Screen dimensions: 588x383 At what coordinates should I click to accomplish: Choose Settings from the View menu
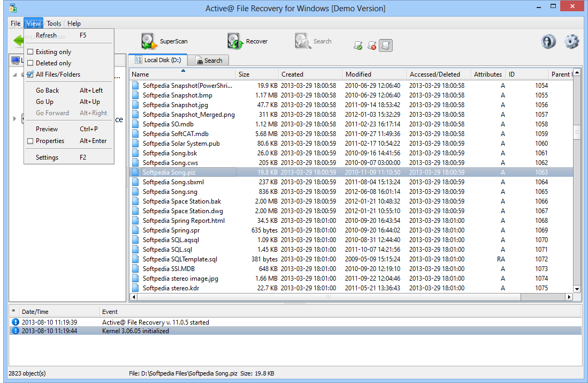[x=69, y=157]
